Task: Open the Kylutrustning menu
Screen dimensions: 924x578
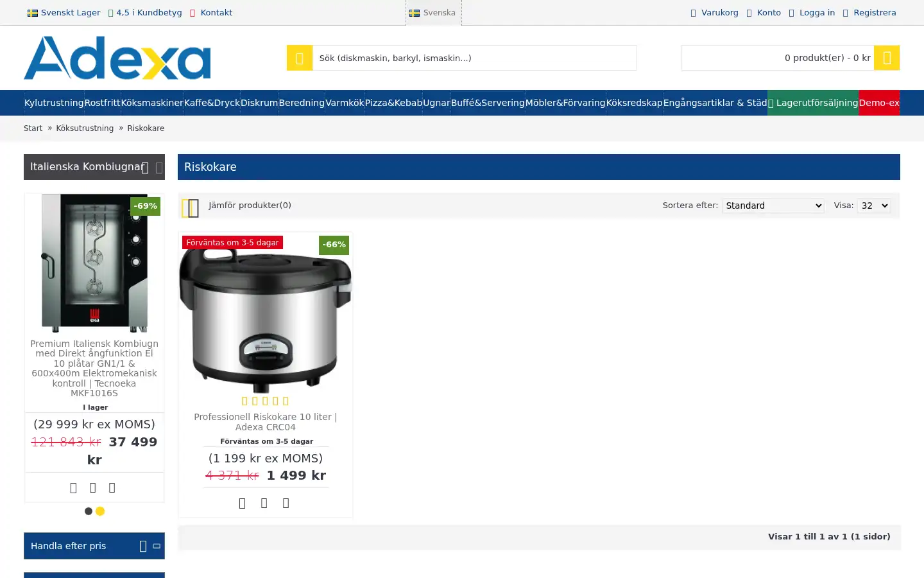Action: pyautogui.click(x=54, y=103)
